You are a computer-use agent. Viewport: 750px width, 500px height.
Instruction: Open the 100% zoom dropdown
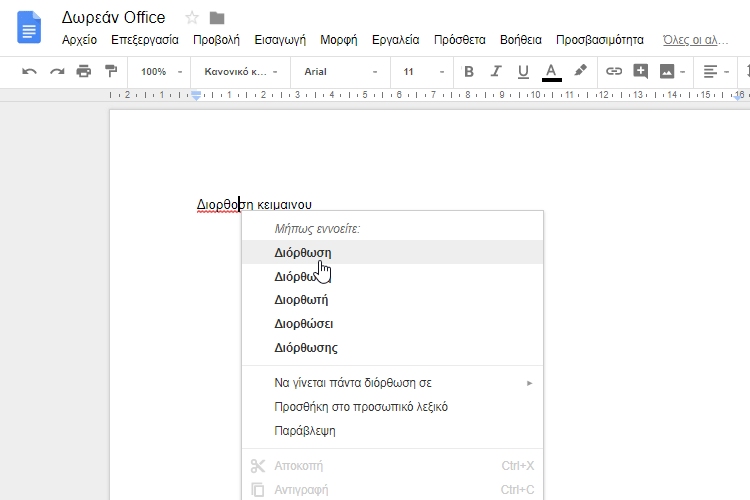pos(161,72)
